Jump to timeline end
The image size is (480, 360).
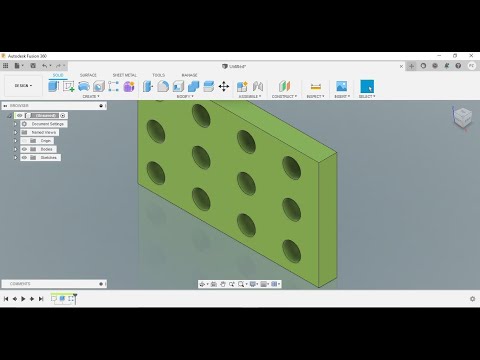pyautogui.click(x=41, y=299)
